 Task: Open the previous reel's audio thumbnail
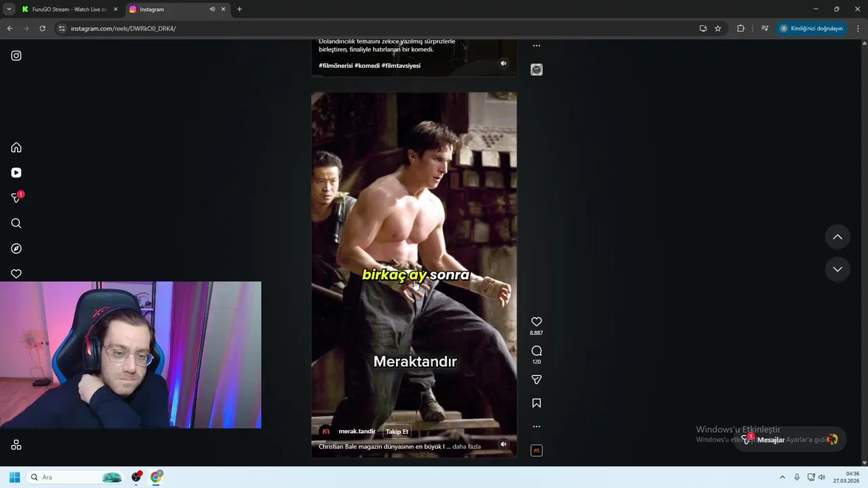point(536,69)
